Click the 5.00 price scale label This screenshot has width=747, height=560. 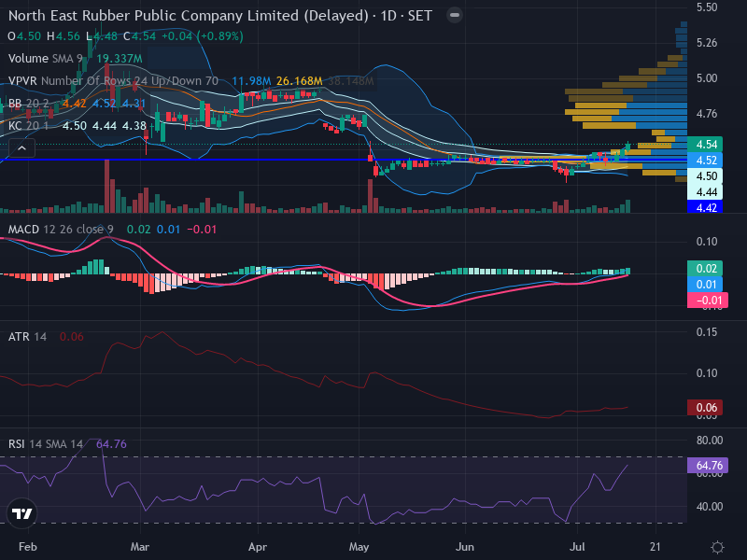coord(707,78)
